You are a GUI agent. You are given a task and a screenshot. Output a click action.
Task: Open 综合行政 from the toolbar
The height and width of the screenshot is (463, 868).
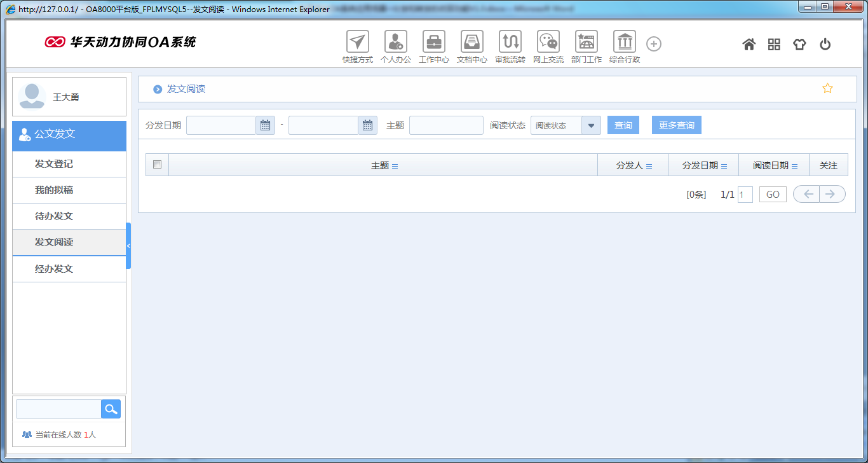[x=624, y=43]
